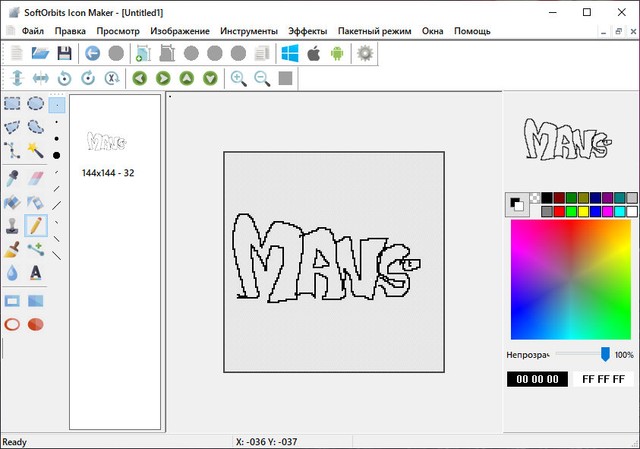Image resolution: width=640 pixels, height=449 pixels.
Task: Activate the Text tool
Action: point(36,272)
